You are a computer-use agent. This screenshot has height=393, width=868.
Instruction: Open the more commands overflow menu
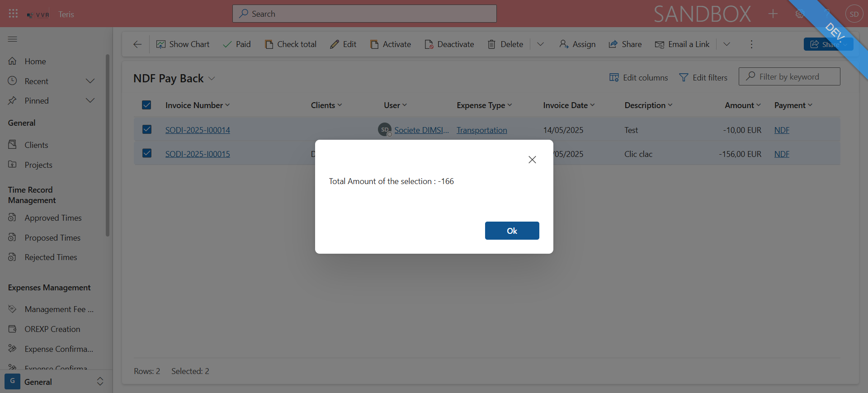(751, 44)
